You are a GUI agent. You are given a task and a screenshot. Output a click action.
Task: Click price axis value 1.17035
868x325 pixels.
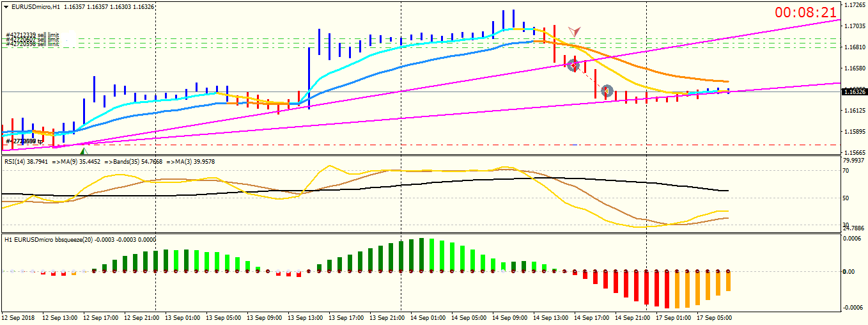pos(855,26)
